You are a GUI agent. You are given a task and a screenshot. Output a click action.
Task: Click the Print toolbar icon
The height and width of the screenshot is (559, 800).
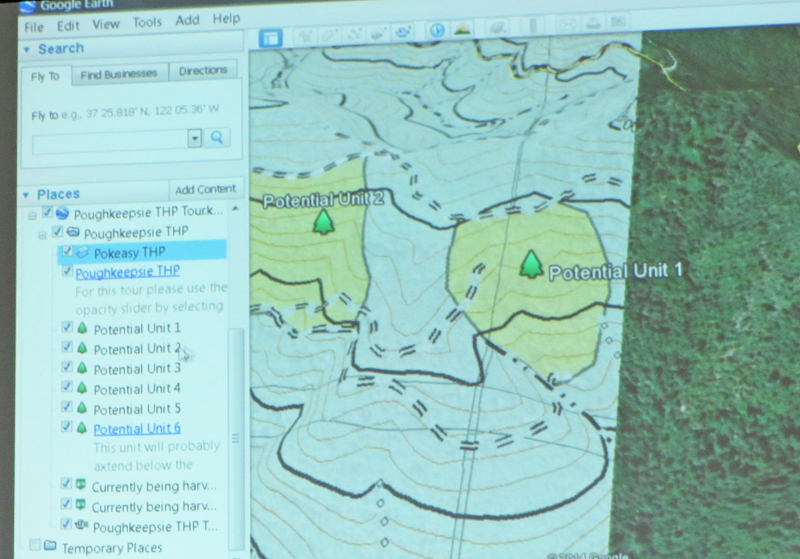[x=593, y=23]
